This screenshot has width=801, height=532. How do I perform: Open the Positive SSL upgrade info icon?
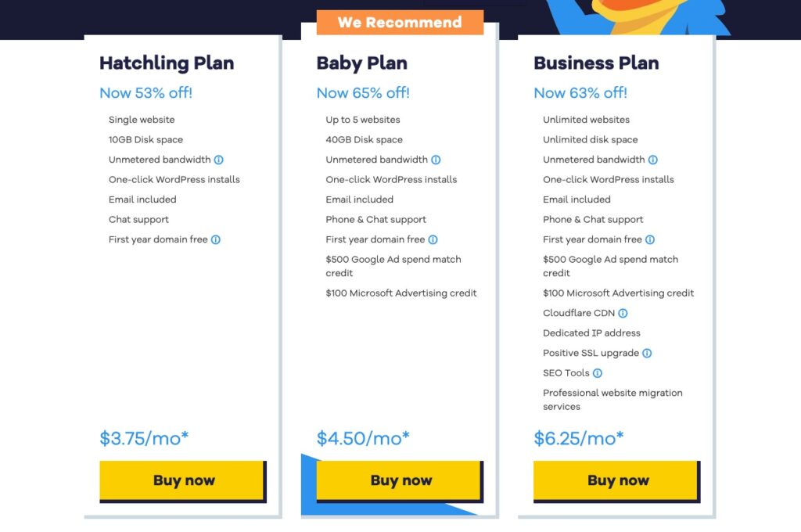(647, 353)
